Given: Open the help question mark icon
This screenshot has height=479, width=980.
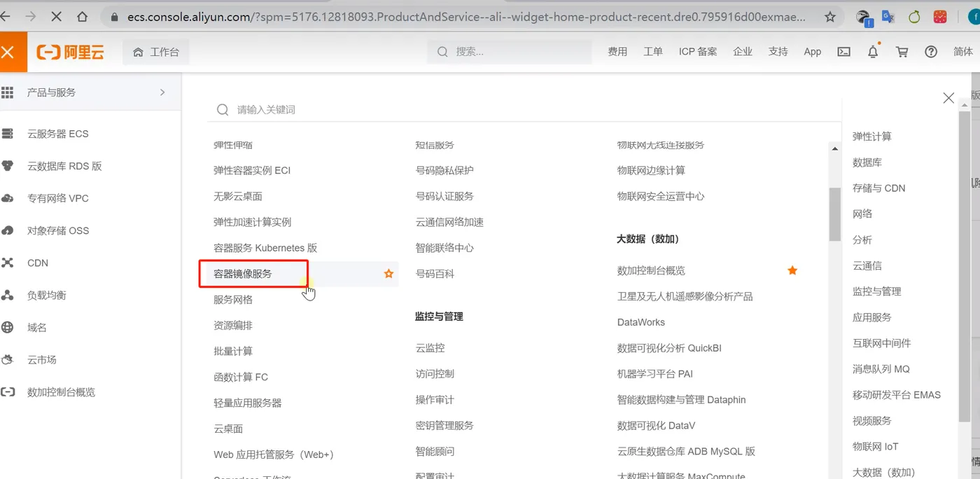Looking at the screenshot, I should (x=931, y=52).
